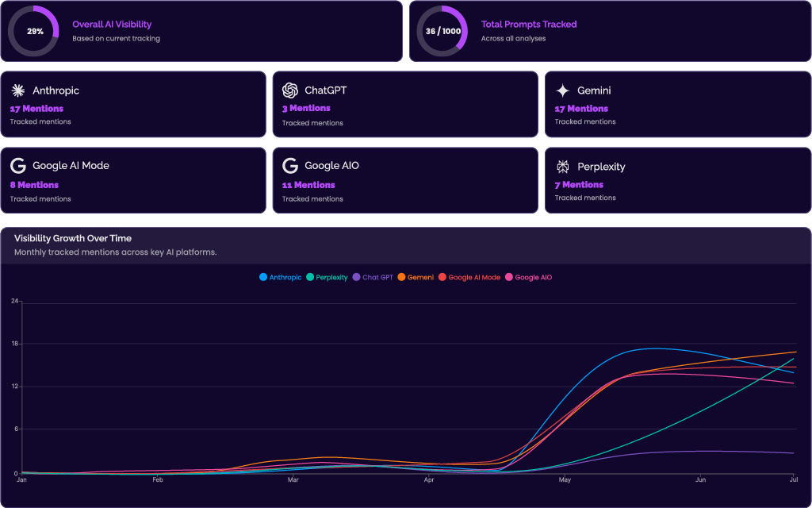Click the 24 value on the y-axis
812x508 pixels.
tap(15, 301)
